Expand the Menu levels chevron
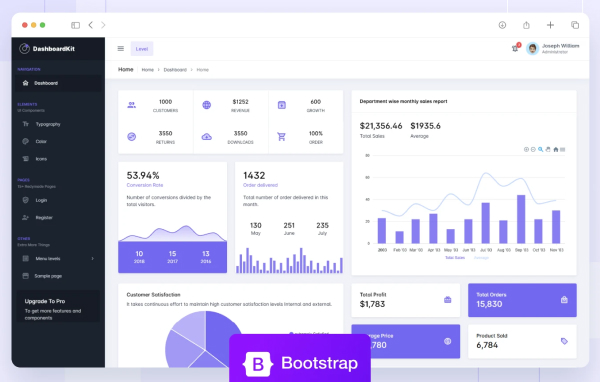 (x=93, y=259)
